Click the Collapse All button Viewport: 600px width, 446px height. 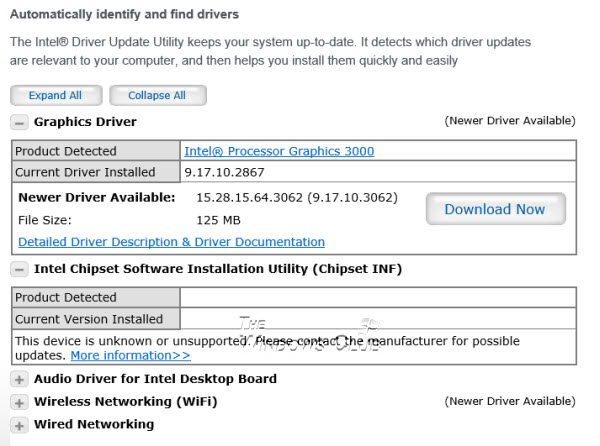(158, 95)
